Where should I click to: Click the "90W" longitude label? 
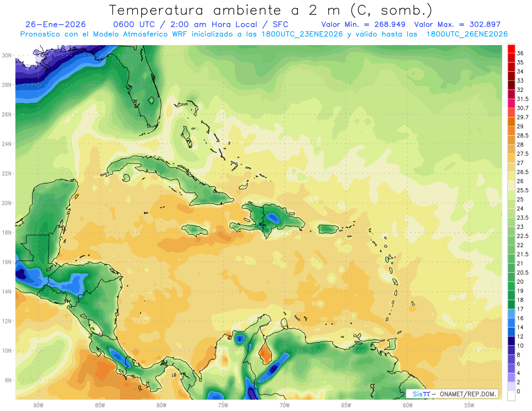pos(38,406)
